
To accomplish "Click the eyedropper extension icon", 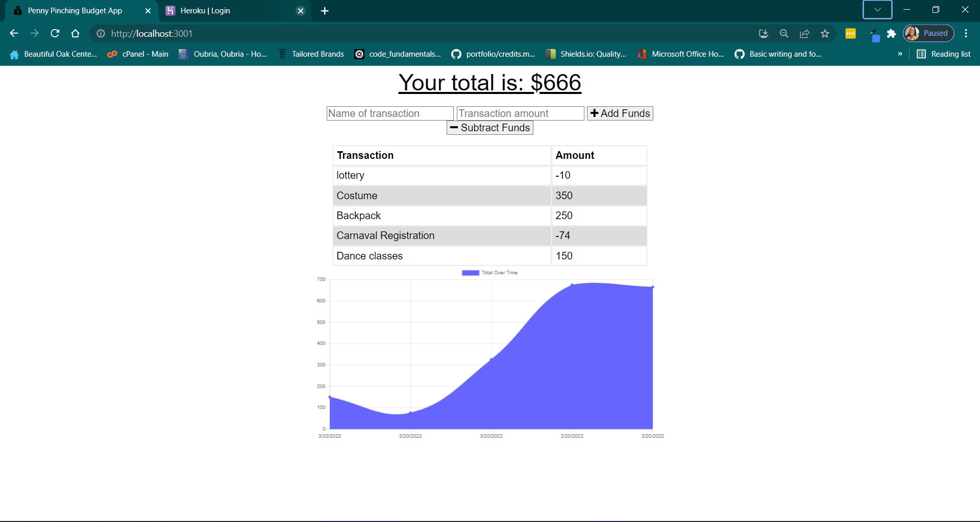I will [873, 33].
